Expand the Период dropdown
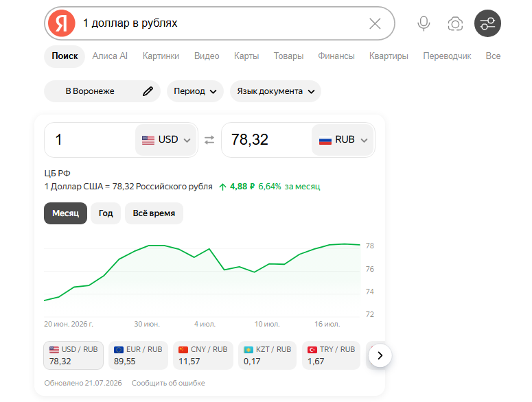532x402 pixels. (x=195, y=91)
